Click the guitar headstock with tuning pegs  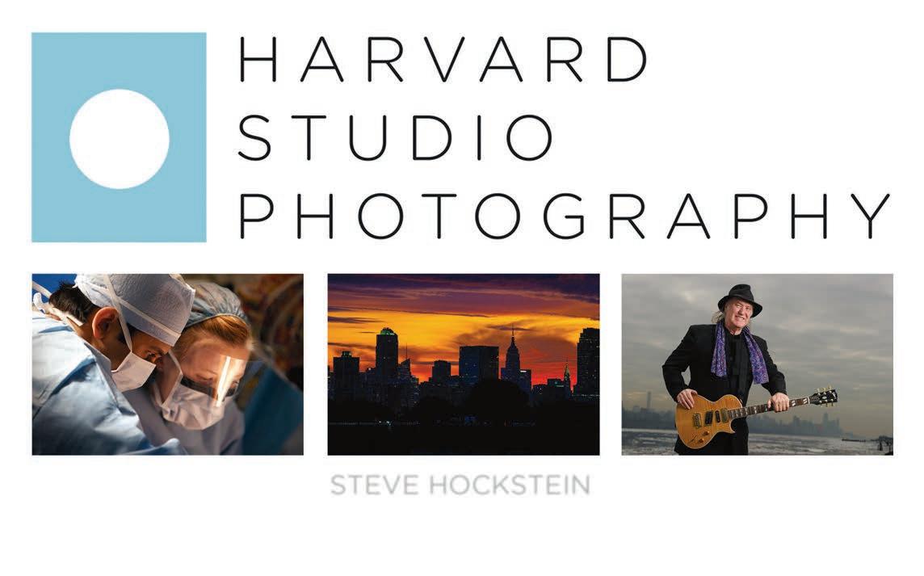pyautogui.click(x=823, y=397)
